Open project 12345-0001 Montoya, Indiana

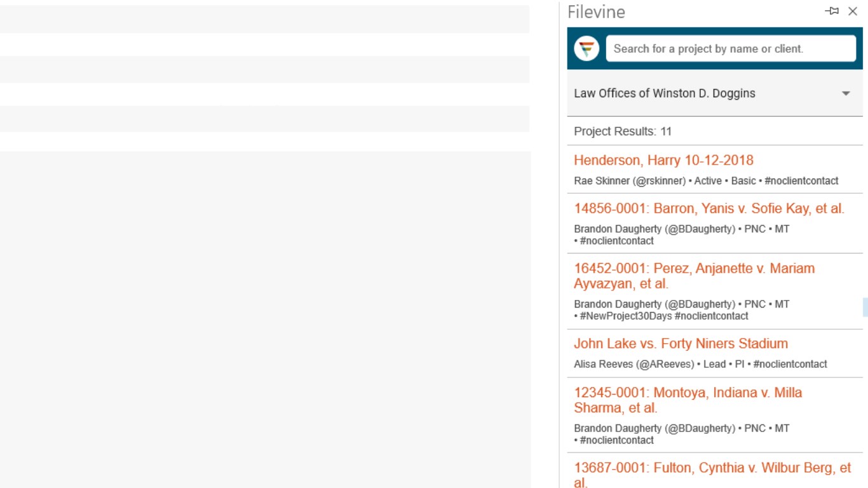pos(688,400)
